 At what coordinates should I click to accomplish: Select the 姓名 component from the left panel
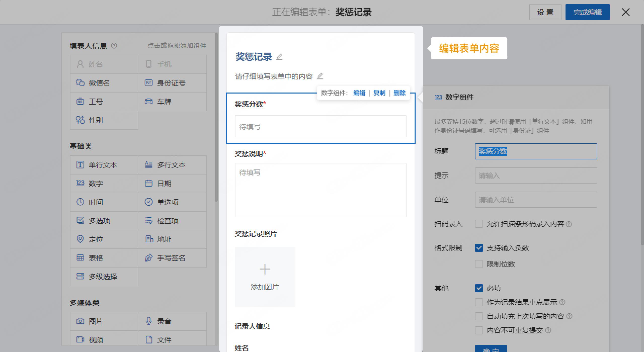[96, 64]
